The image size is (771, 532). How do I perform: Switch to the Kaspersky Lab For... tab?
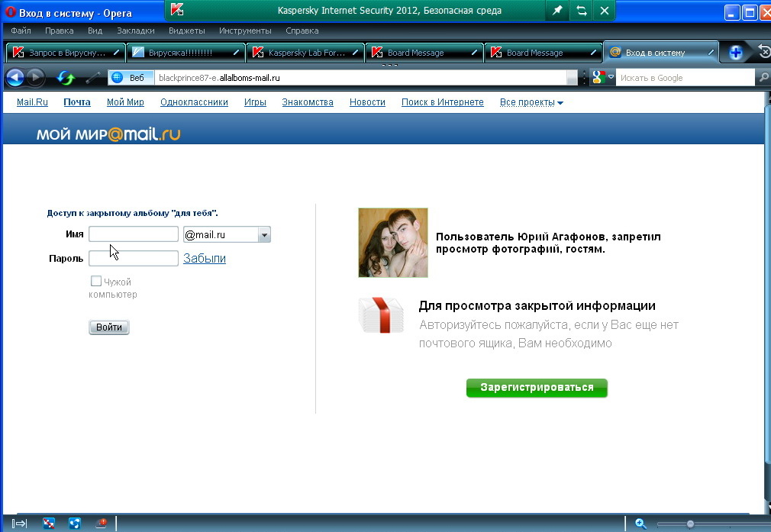point(305,53)
